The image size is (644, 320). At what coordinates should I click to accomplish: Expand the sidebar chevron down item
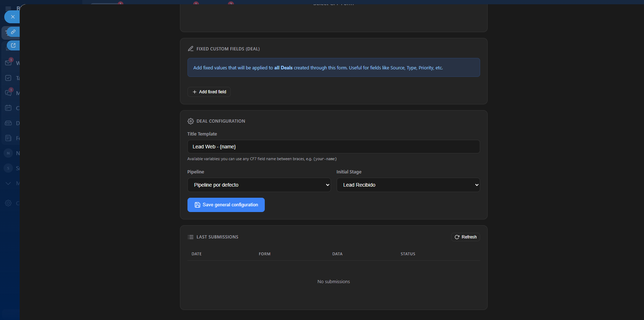click(8, 183)
